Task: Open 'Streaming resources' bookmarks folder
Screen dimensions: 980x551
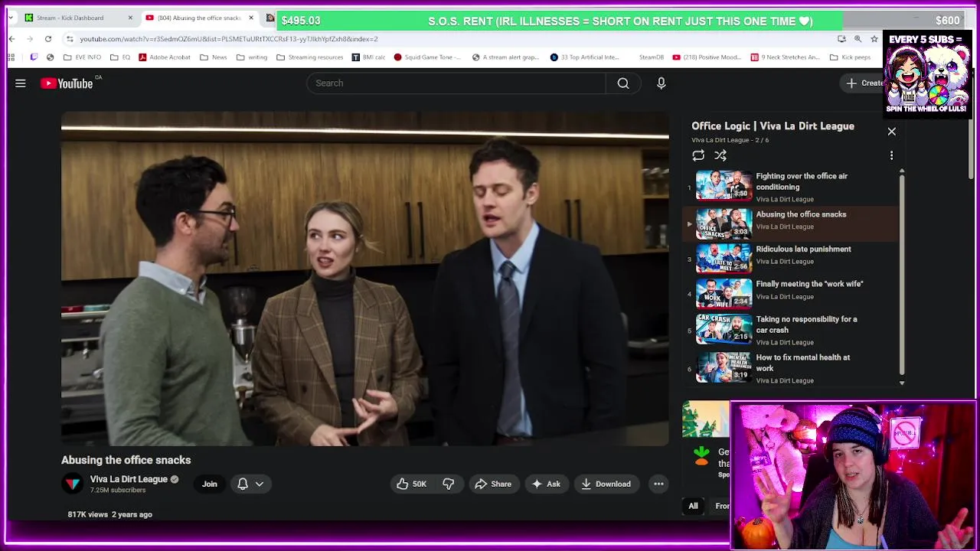Action: click(310, 57)
